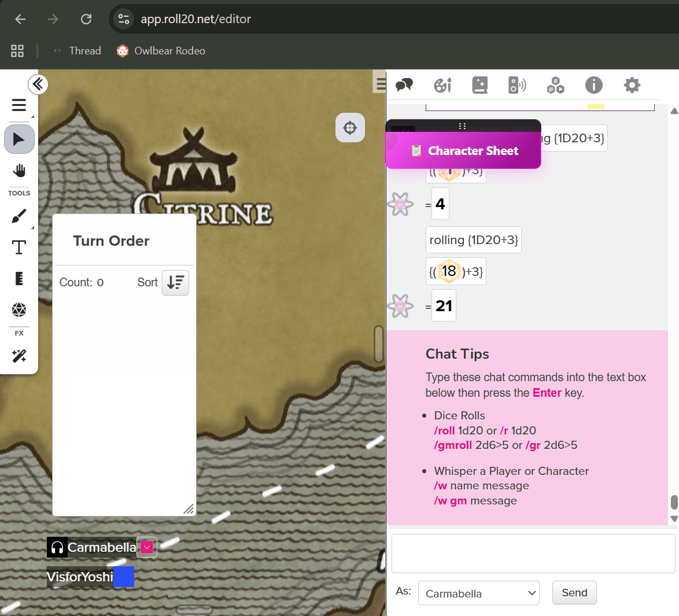Viewport: 679px width, 616px height.
Task: Reload the page with refresh icon
Action: (x=86, y=19)
